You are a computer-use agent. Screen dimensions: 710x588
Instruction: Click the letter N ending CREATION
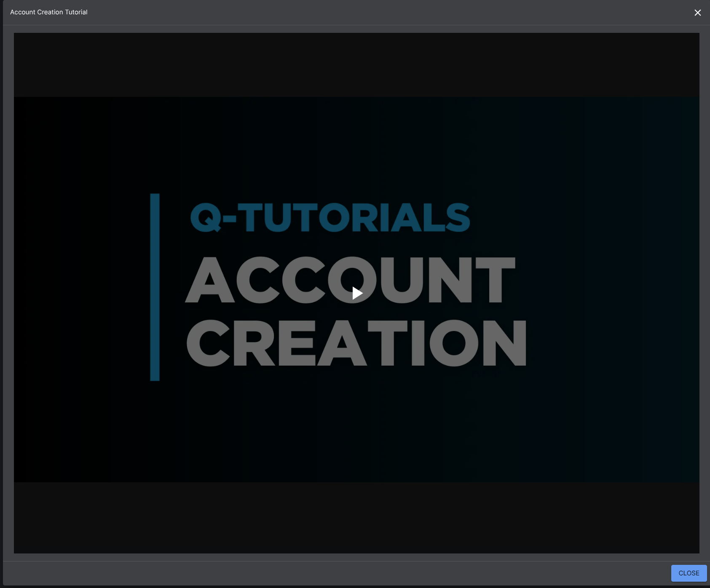[x=504, y=343]
